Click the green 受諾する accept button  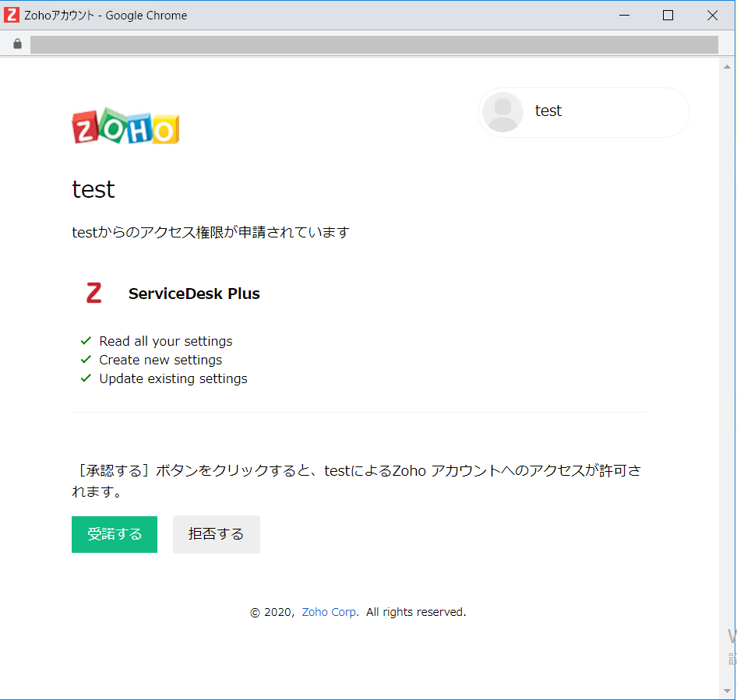pos(115,534)
